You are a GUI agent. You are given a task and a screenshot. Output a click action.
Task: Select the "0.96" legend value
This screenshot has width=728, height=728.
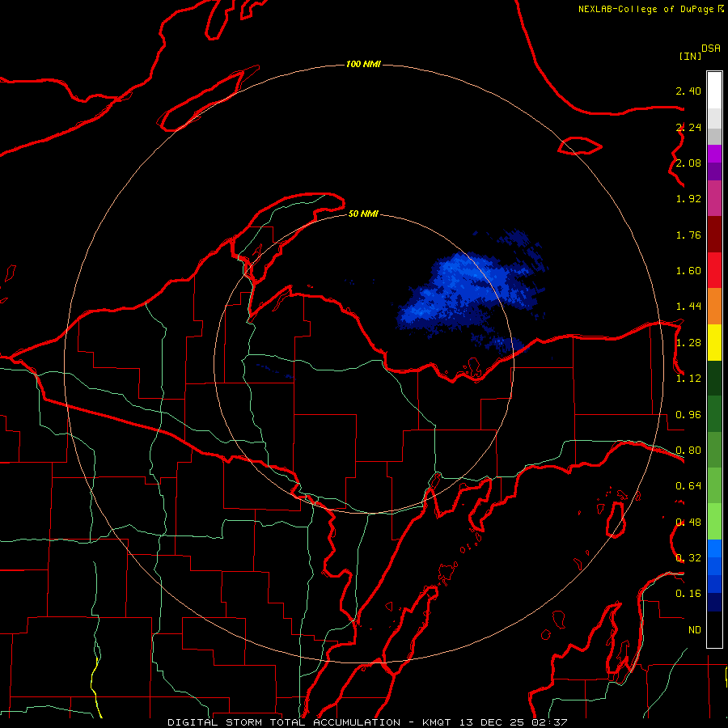pyautogui.click(x=688, y=415)
